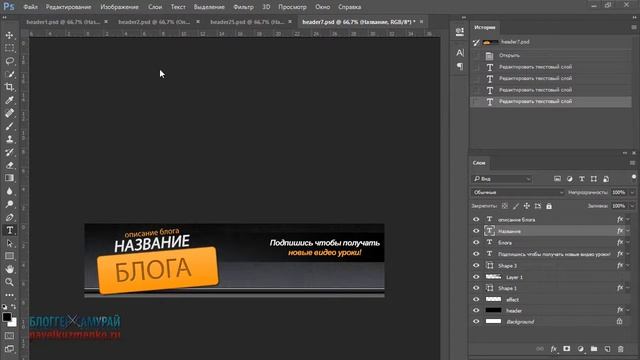Hide the 'Название' text layer
Screen dimensions: 640x360
pyautogui.click(x=476, y=231)
